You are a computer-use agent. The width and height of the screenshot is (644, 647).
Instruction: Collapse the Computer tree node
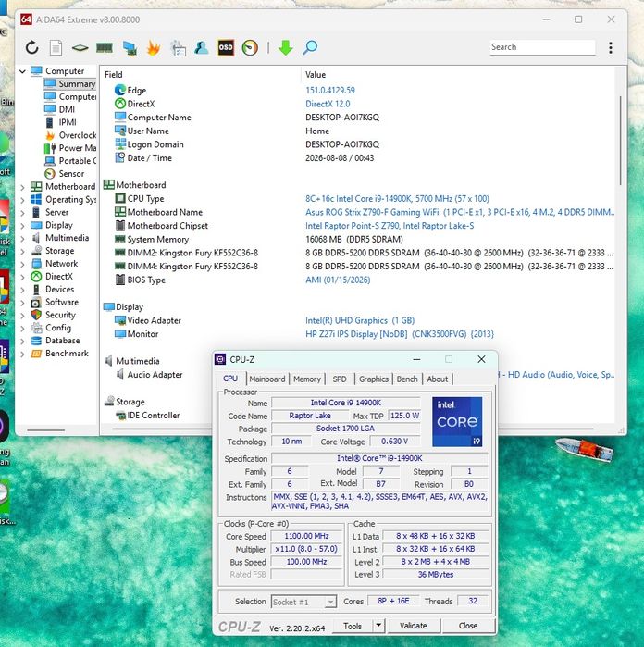tap(23, 71)
